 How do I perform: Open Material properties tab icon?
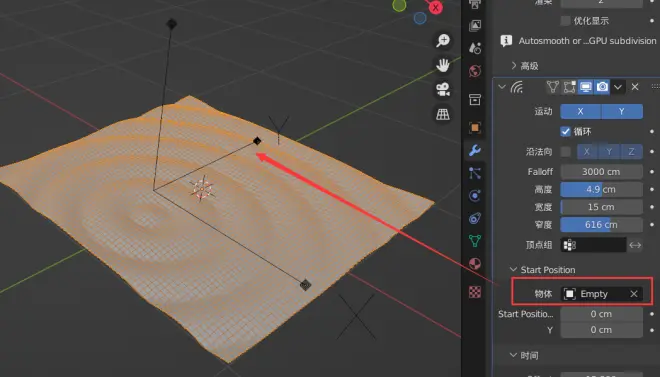tap(475, 264)
